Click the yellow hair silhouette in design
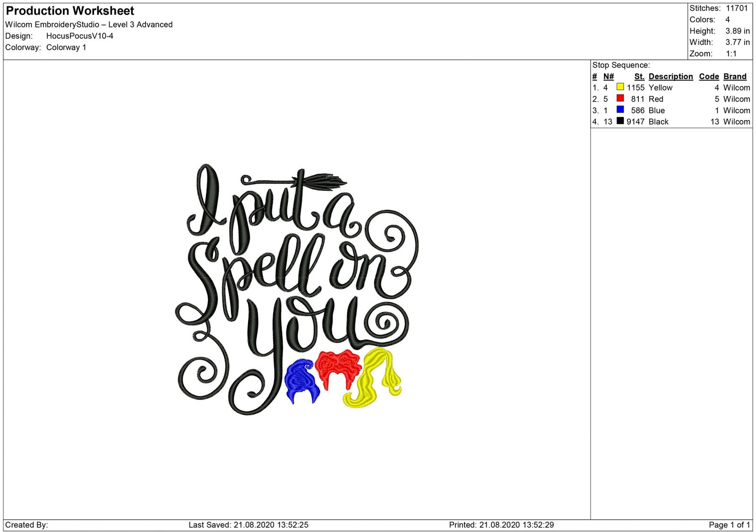This screenshot has width=756, height=532. click(372, 378)
